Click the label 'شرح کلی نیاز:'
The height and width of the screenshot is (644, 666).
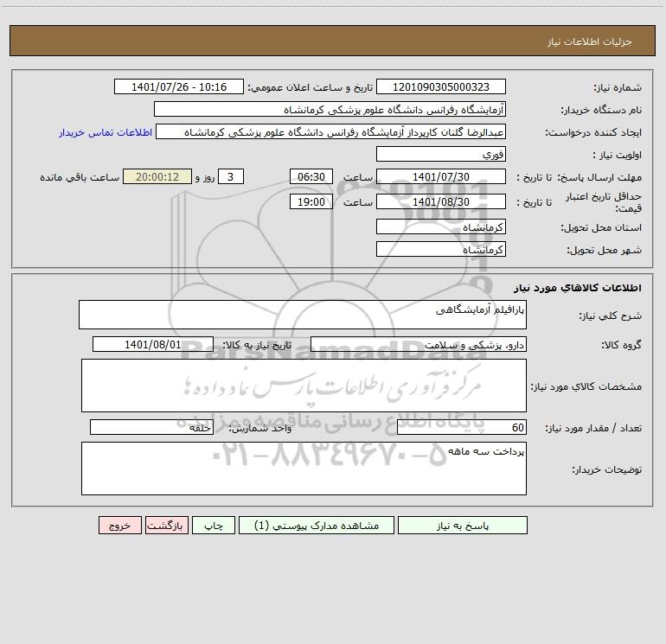click(611, 316)
